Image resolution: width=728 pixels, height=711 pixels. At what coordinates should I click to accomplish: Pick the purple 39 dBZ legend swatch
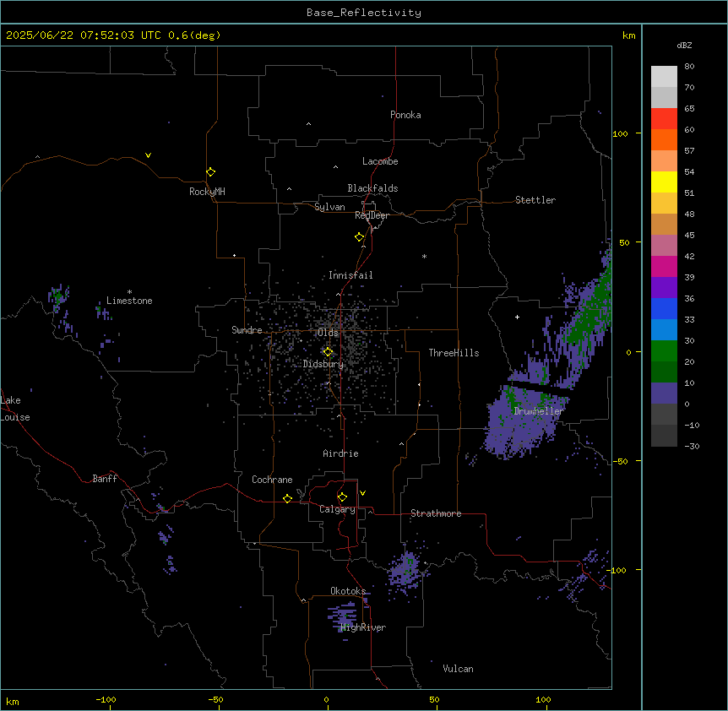[x=664, y=288]
